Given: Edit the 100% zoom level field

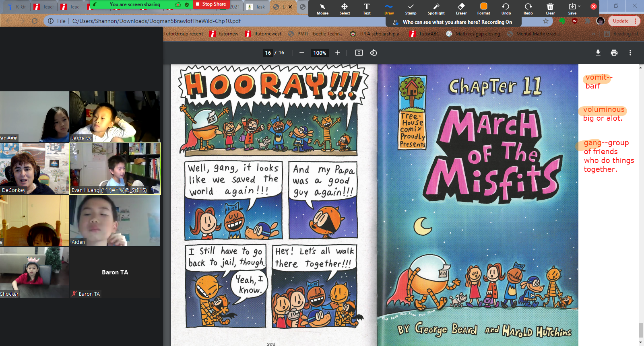Looking at the screenshot, I should 320,53.
